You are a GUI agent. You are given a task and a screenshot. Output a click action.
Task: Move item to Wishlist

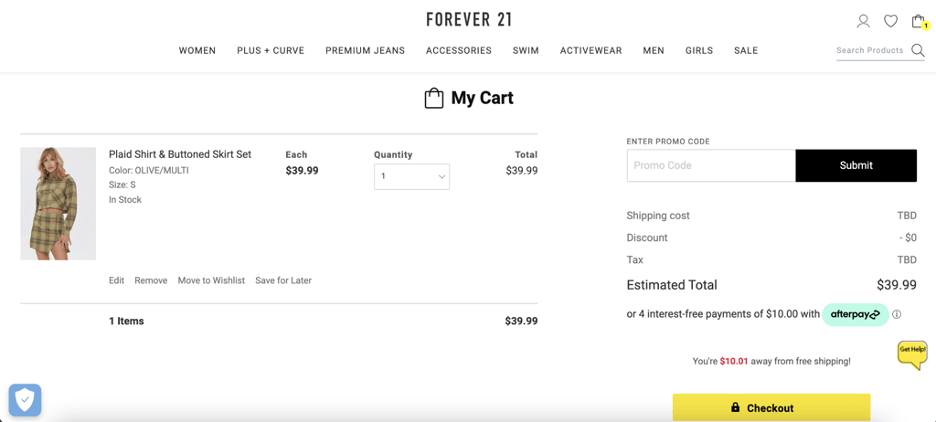211,281
